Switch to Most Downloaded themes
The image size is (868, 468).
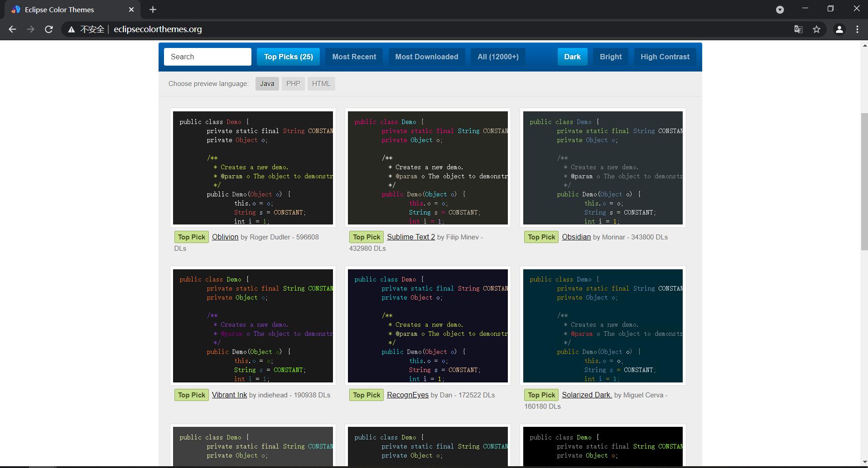(x=427, y=57)
